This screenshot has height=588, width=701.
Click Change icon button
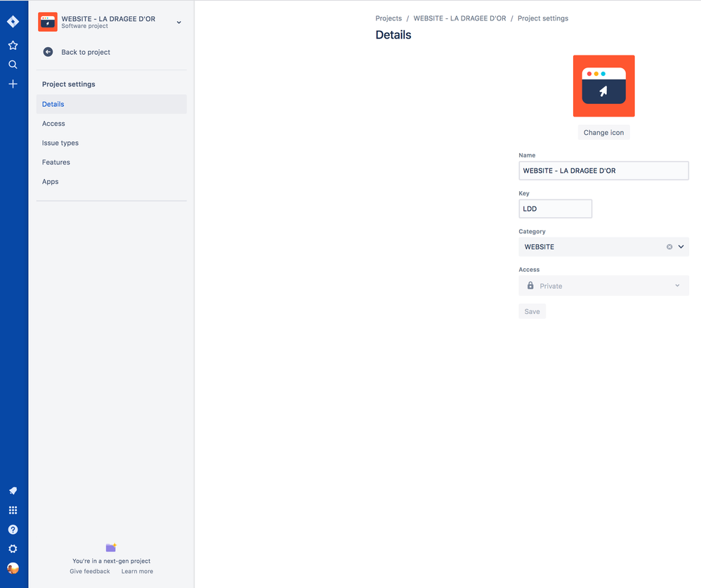pyautogui.click(x=603, y=132)
